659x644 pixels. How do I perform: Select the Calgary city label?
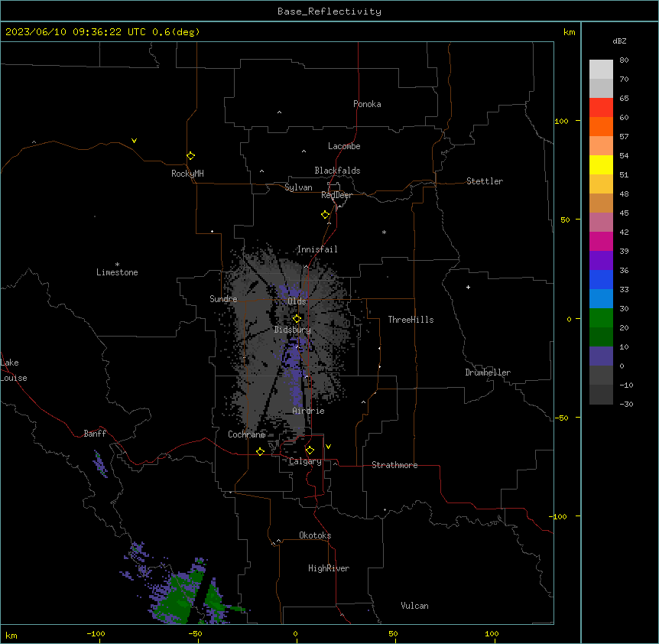pos(305,461)
